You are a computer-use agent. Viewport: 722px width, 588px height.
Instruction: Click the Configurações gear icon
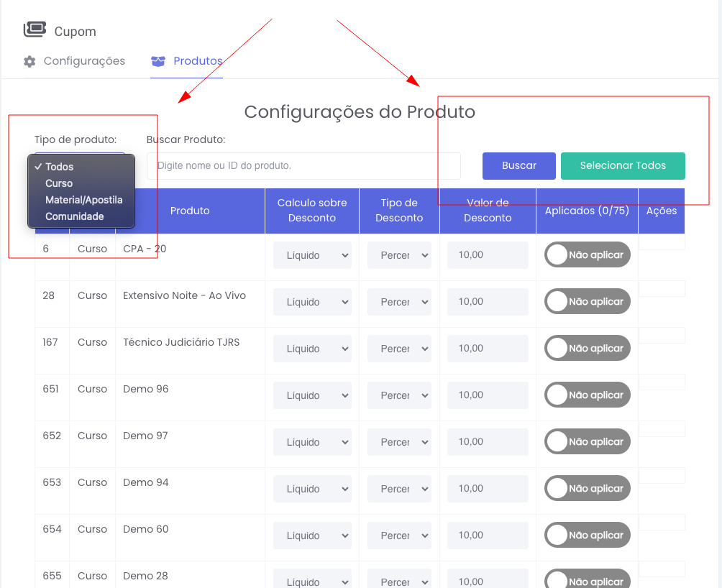[29, 61]
